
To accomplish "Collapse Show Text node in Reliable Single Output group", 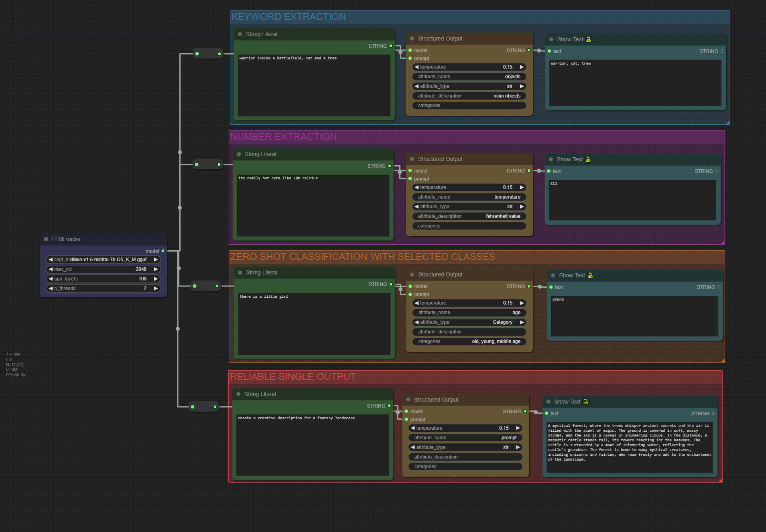I will [549, 402].
